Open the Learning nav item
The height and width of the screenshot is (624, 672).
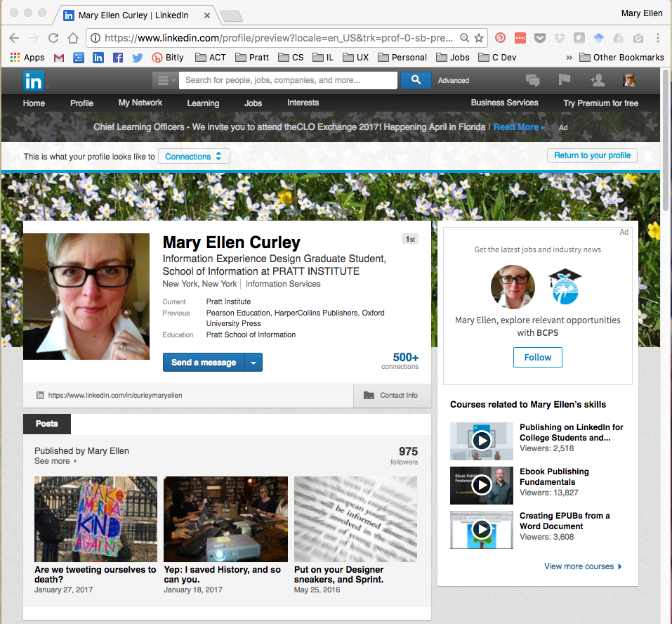[x=203, y=103]
